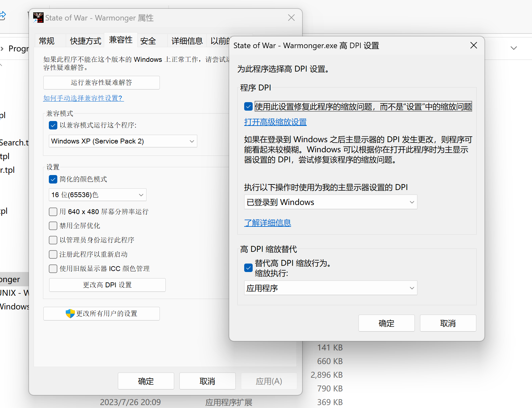Select the 兼容性 tab
Screen dimensions: 532x408
(x=121, y=40)
